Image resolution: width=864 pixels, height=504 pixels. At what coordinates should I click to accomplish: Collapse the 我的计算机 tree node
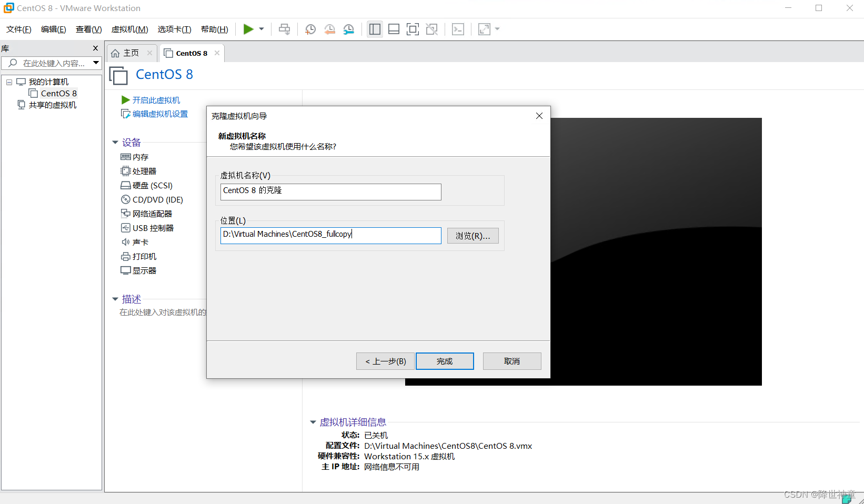pos(9,82)
